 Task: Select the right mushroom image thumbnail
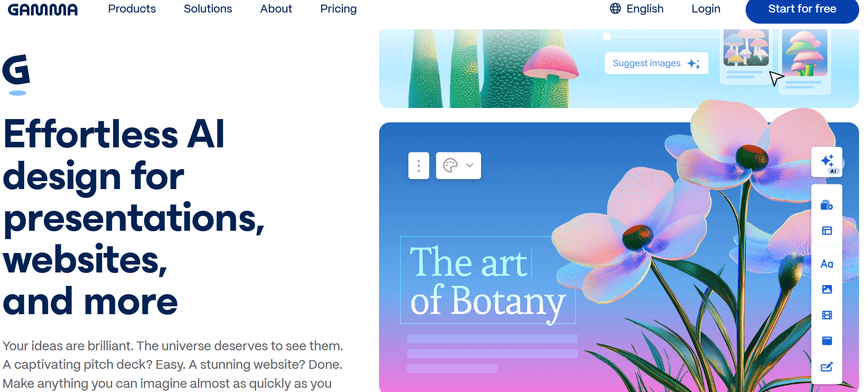(x=805, y=52)
